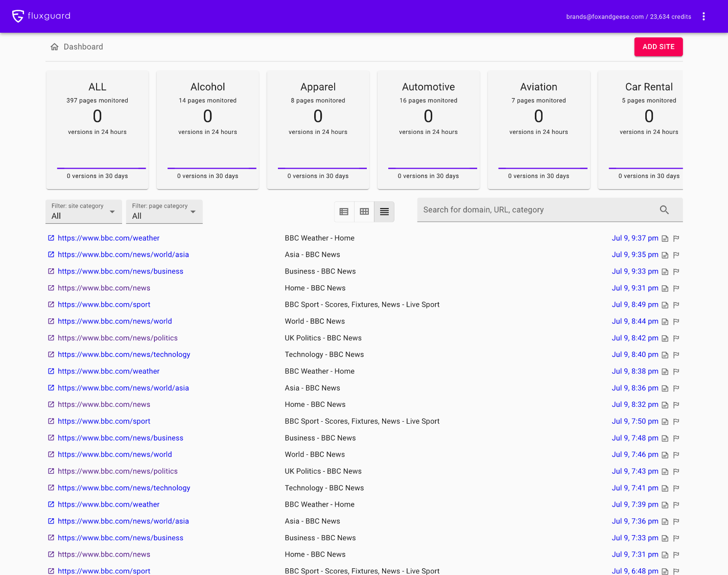Click 'BBC Sport - Scores' title in 8:49 pm row

[x=362, y=305]
